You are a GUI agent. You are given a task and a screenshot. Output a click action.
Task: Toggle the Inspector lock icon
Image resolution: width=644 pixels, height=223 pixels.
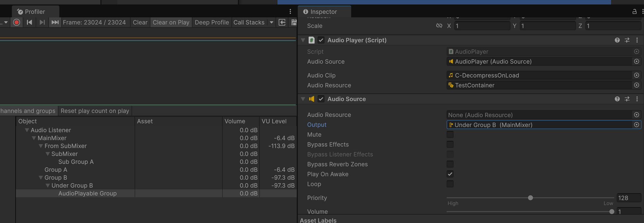(634, 12)
